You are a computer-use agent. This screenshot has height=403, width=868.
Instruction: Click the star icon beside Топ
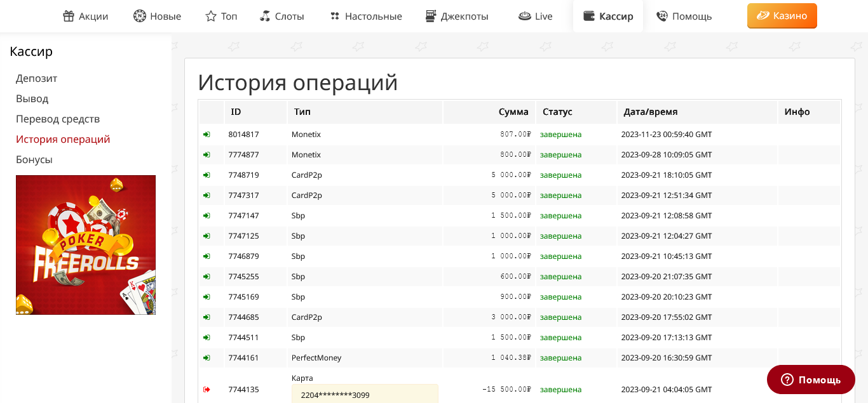tap(211, 17)
